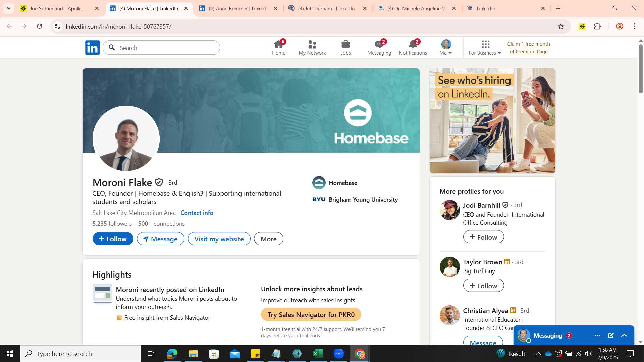Open Task View on the taskbar
The image size is (644, 362).
pos(151,354)
